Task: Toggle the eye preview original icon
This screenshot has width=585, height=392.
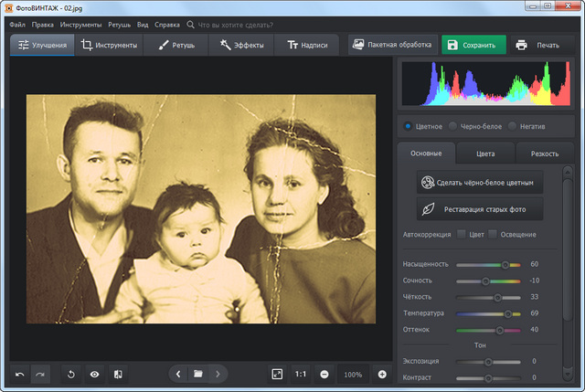Action: pos(94,374)
